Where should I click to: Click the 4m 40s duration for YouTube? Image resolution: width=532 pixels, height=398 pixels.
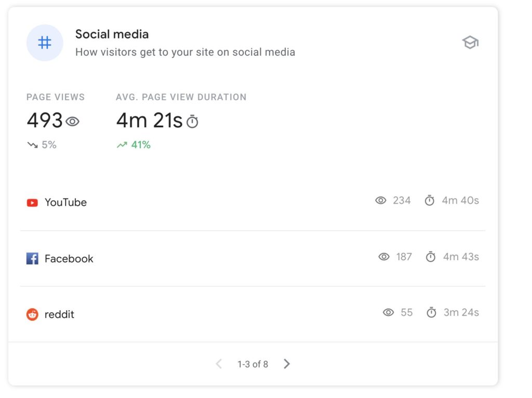point(460,201)
